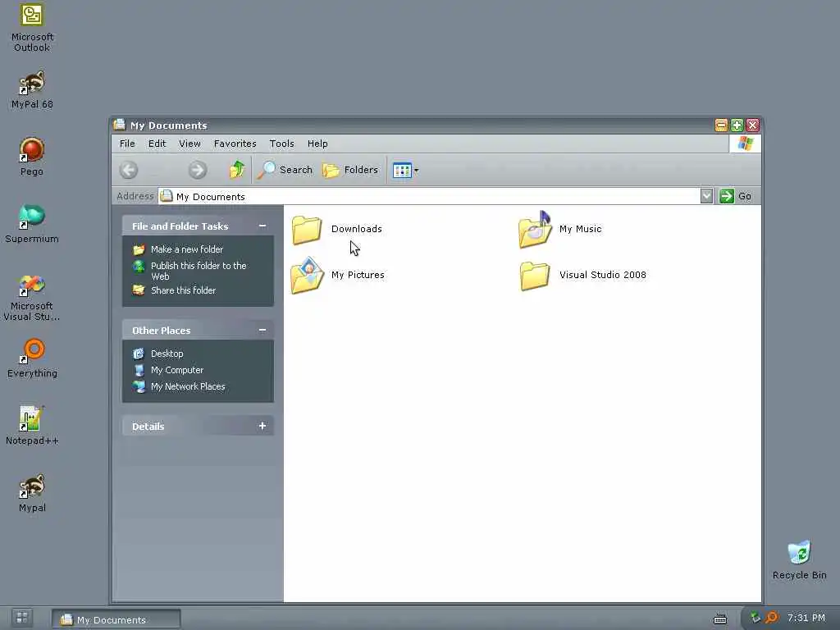The width and height of the screenshot is (840, 630).
Task: Open the Favorites menu
Action: (x=235, y=144)
